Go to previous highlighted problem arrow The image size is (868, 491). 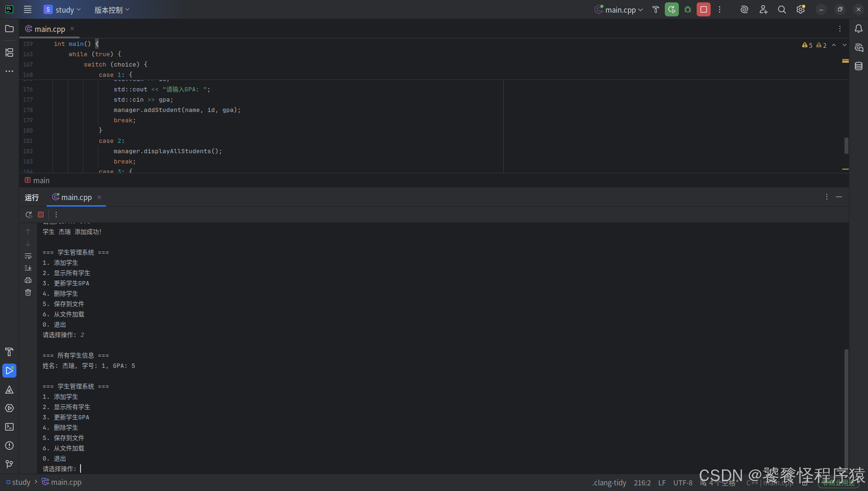click(834, 45)
